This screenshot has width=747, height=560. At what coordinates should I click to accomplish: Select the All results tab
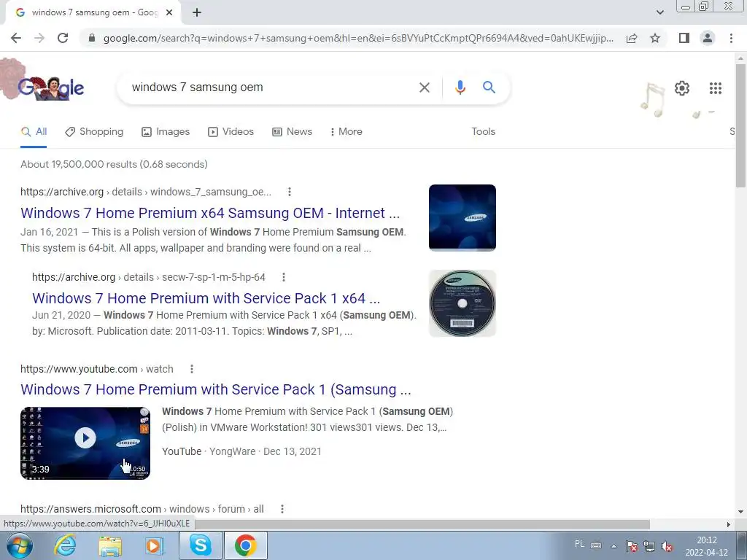click(x=34, y=132)
